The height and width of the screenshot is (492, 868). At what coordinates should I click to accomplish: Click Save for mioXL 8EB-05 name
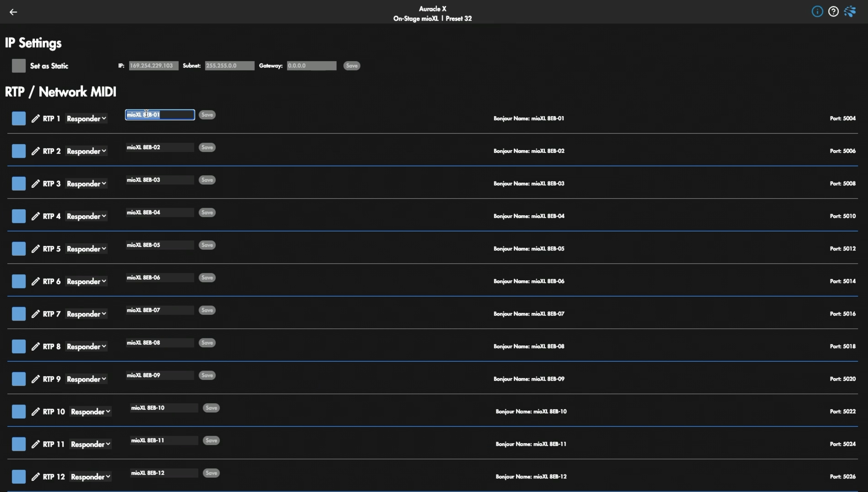click(207, 245)
